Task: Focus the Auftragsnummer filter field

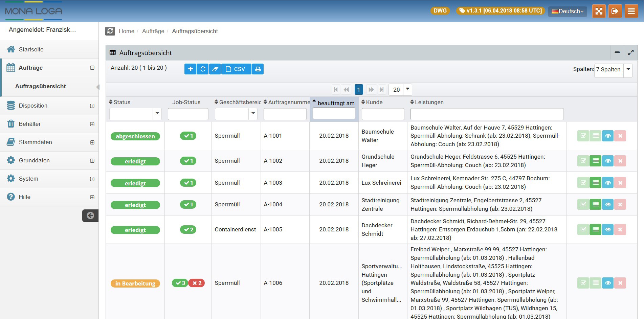Action: click(285, 114)
